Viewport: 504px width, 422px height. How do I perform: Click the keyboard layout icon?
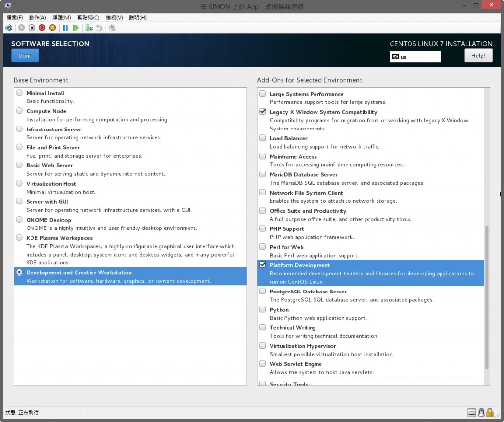tap(395, 57)
